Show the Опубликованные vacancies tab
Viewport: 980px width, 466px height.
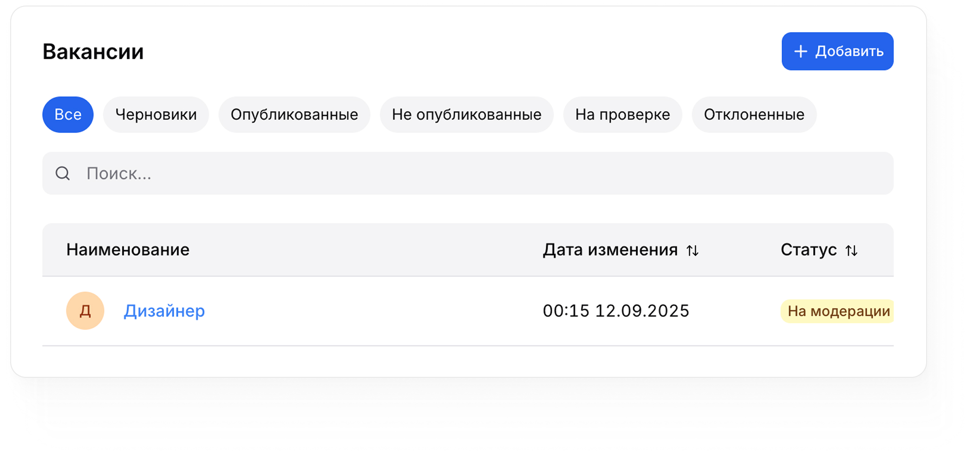(x=294, y=115)
